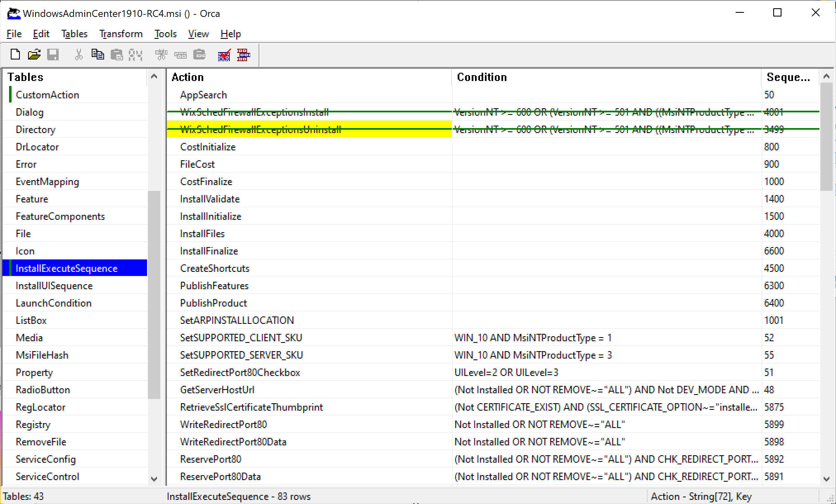Click the Add Row toolbar icon
836x504 pixels.
pos(180,55)
